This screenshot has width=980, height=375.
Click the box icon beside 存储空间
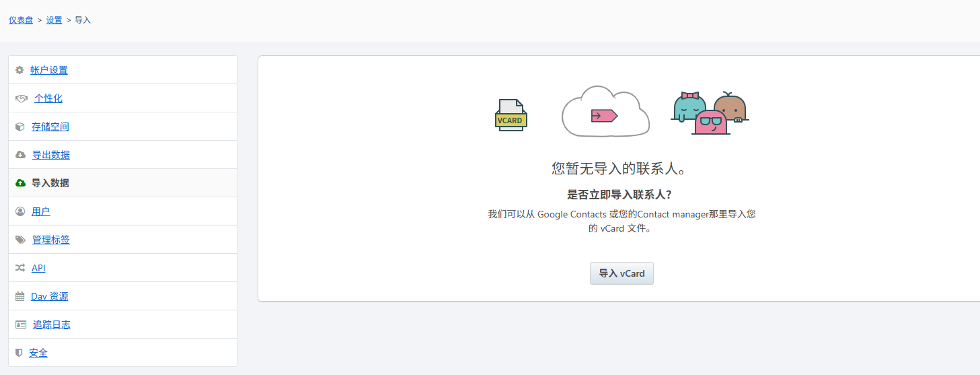(x=20, y=127)
